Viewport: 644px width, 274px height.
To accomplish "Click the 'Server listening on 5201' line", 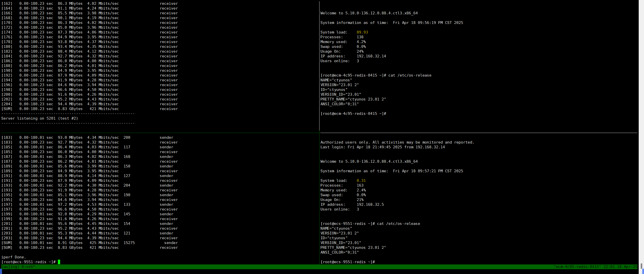I will coord(40,118).
